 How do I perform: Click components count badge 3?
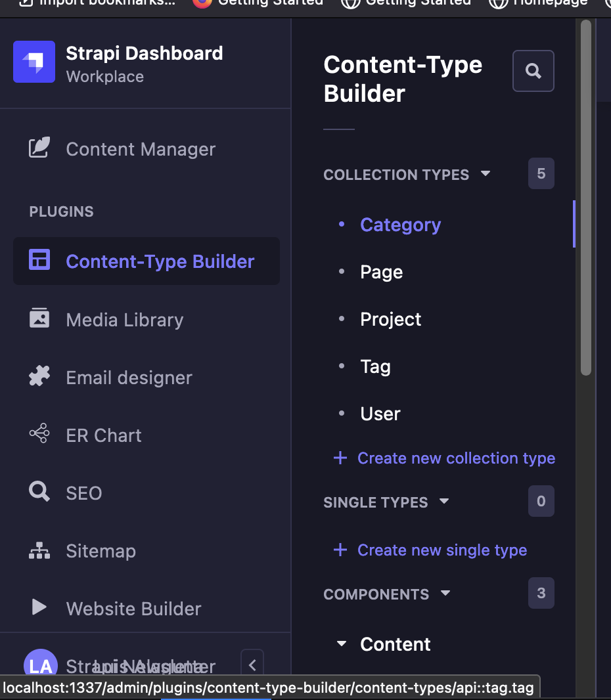coord(541,593)
